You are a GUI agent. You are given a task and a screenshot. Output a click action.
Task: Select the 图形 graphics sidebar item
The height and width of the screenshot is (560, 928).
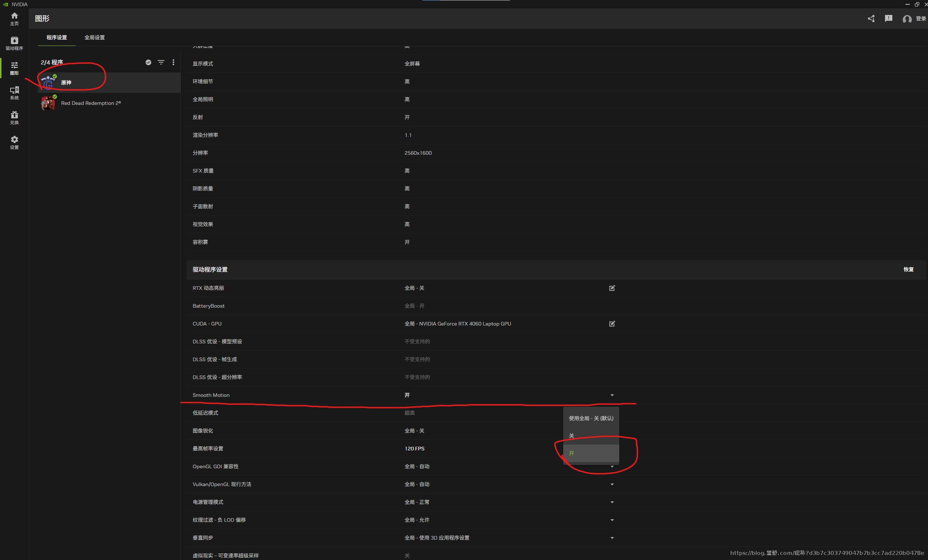(x=14, y=68)
